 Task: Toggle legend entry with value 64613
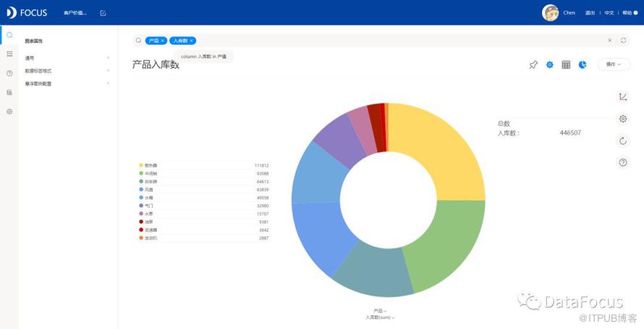click(204, 181)
